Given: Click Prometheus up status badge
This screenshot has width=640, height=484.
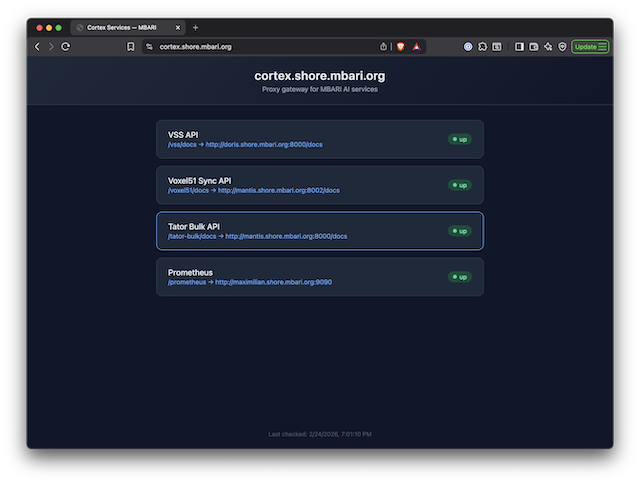Looking at the screenshot, I should coord(460,277).
